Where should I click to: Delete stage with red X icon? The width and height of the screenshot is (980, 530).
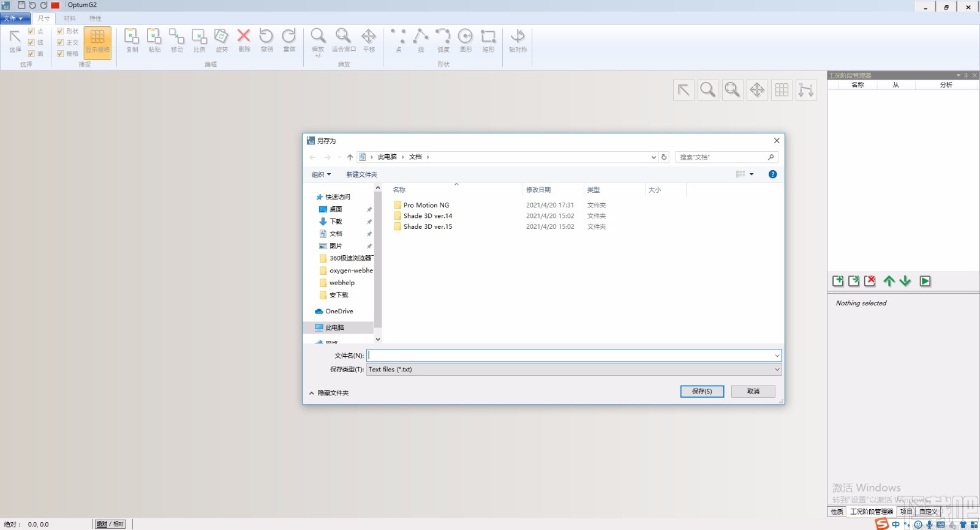click(870, 281)
